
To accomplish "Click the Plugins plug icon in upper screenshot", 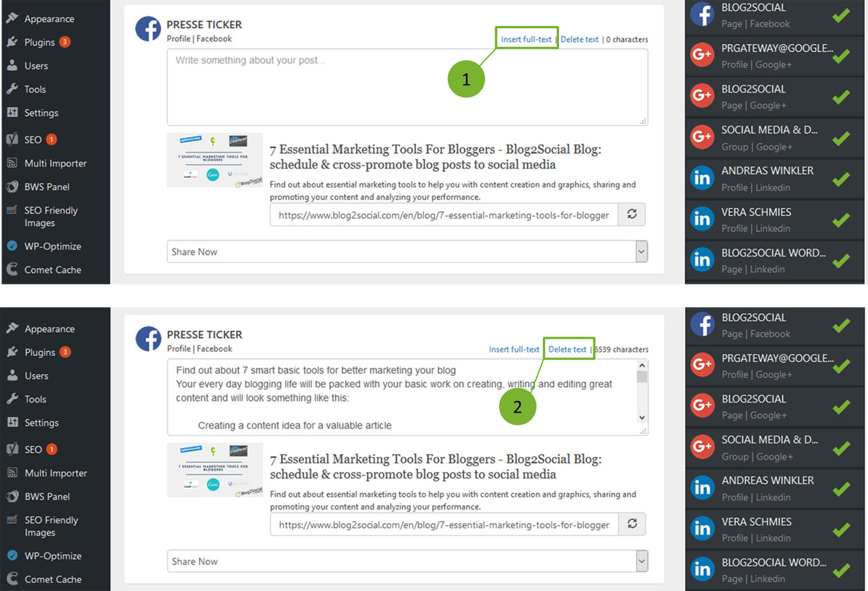I will (12, 42).
